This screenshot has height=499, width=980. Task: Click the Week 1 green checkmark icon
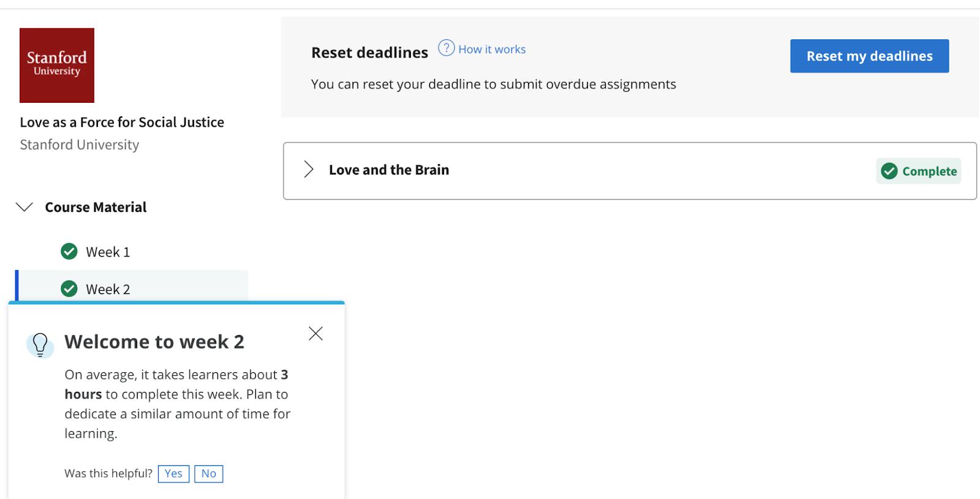[69, 252]
